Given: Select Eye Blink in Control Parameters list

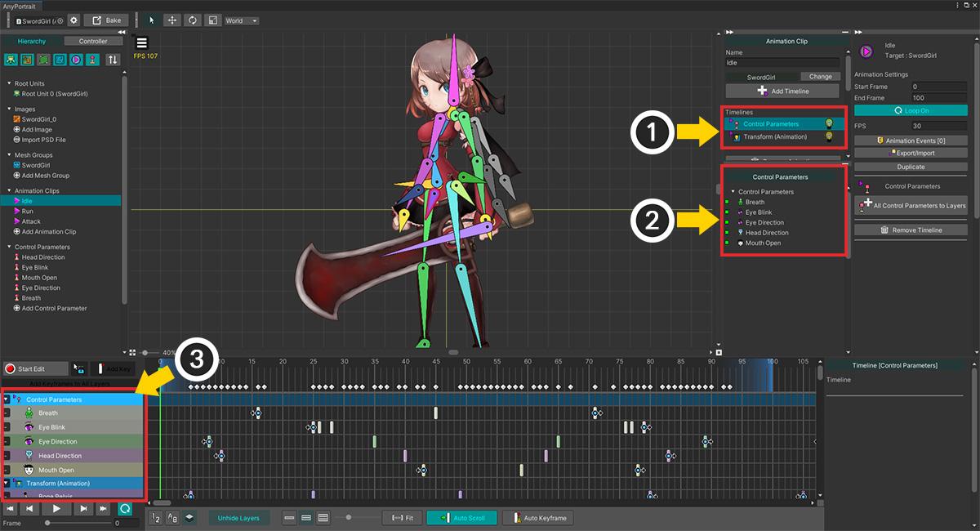Looking at the screenshot, I should pyautogui.click(x=758, y=212).
